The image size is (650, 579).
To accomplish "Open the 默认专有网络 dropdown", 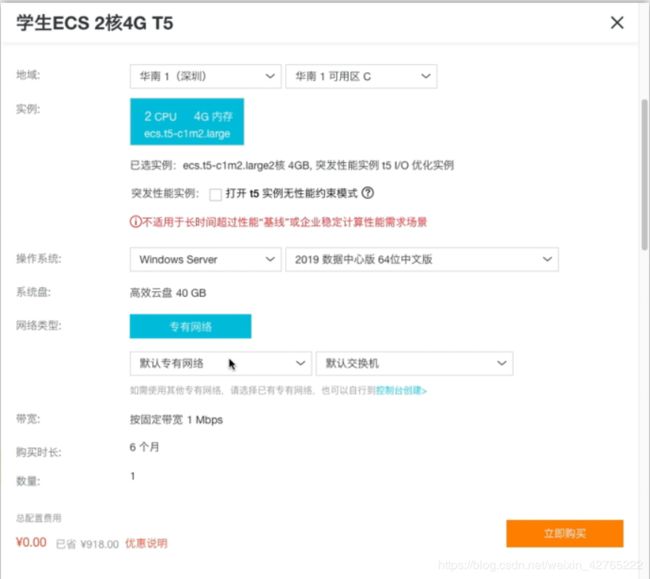I will click(x=219, y=363).
